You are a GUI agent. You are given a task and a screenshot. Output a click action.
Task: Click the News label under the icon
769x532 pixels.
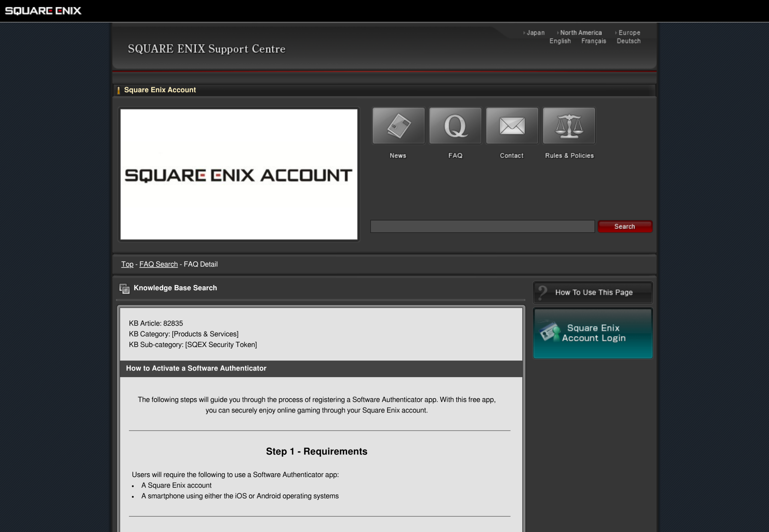[x=398, y=156]
